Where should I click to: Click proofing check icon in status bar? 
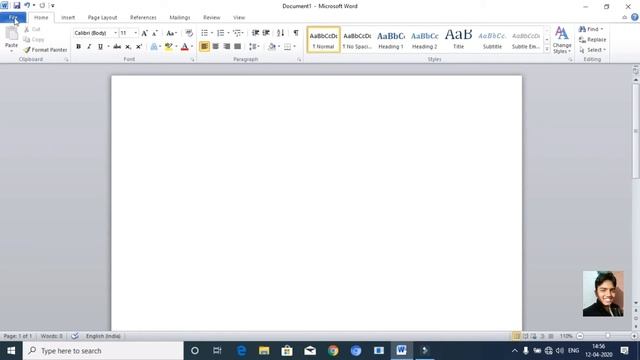tap(75, 336)
